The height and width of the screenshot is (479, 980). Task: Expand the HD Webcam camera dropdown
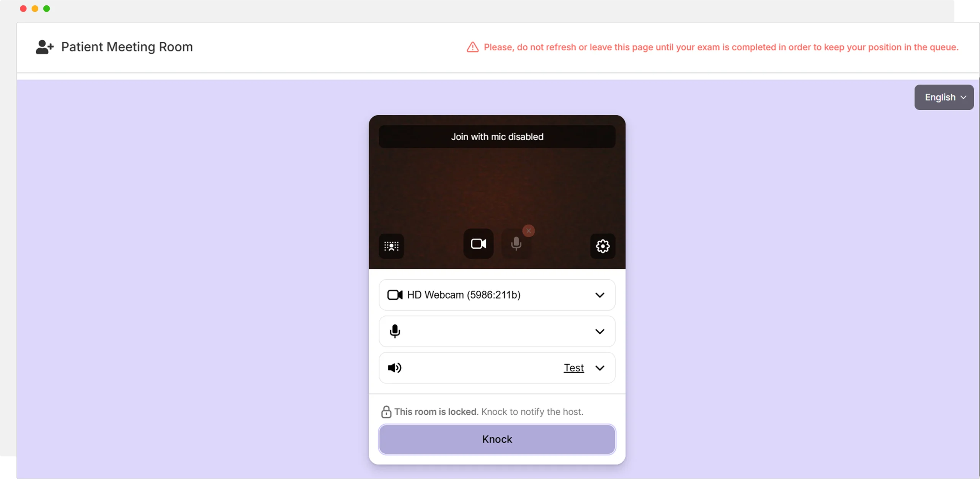(599, 295)
